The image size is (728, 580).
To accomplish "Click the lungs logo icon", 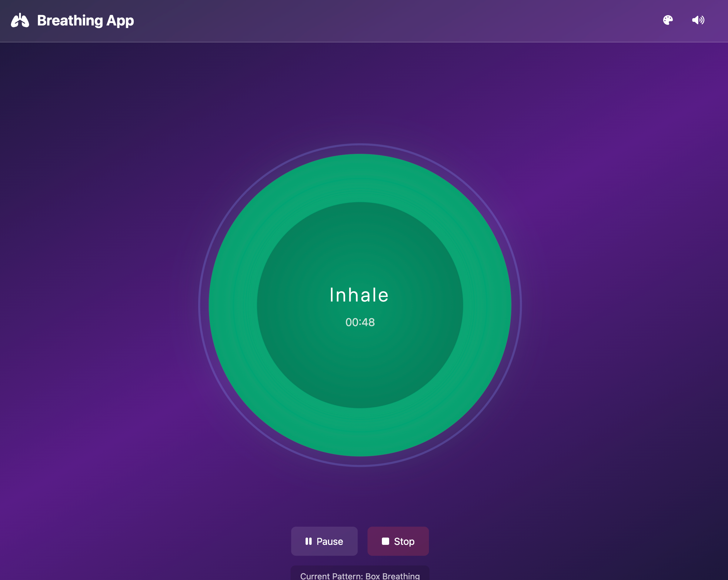I will (20, 20).
